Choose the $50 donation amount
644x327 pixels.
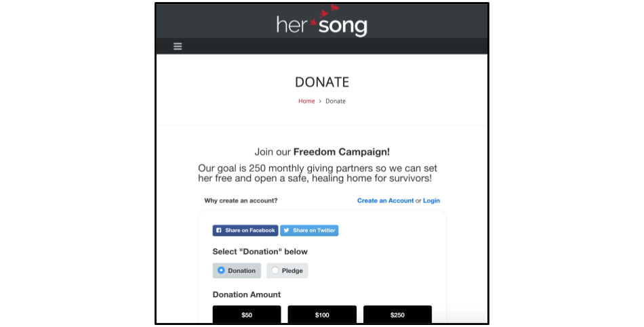click(x=247, y=314)
